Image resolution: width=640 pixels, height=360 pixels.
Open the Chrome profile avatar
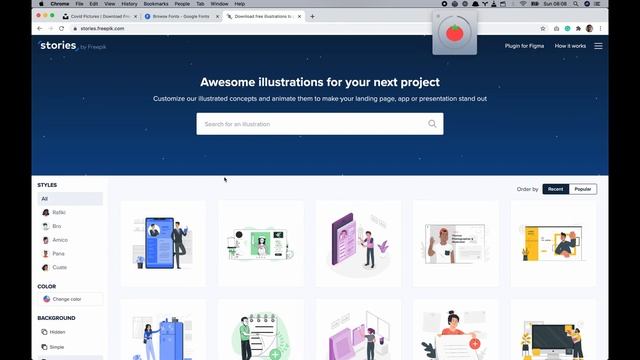tap(589, 29)
